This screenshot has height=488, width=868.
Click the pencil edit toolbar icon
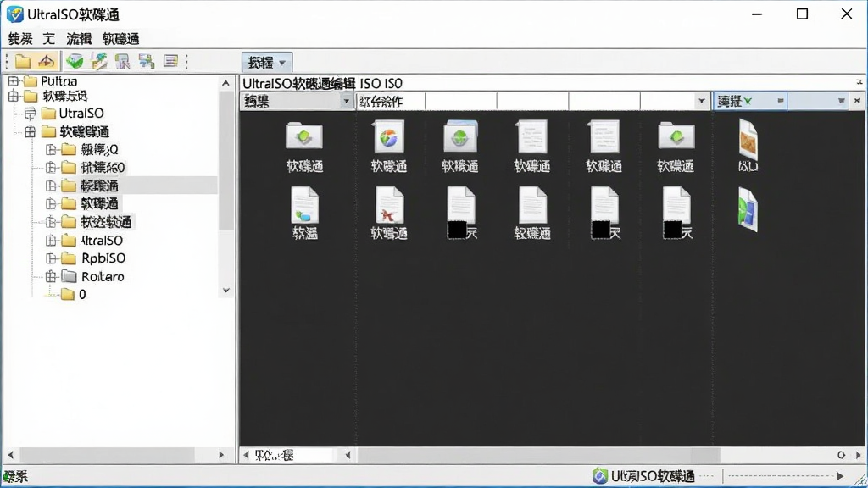pos(99,61)
